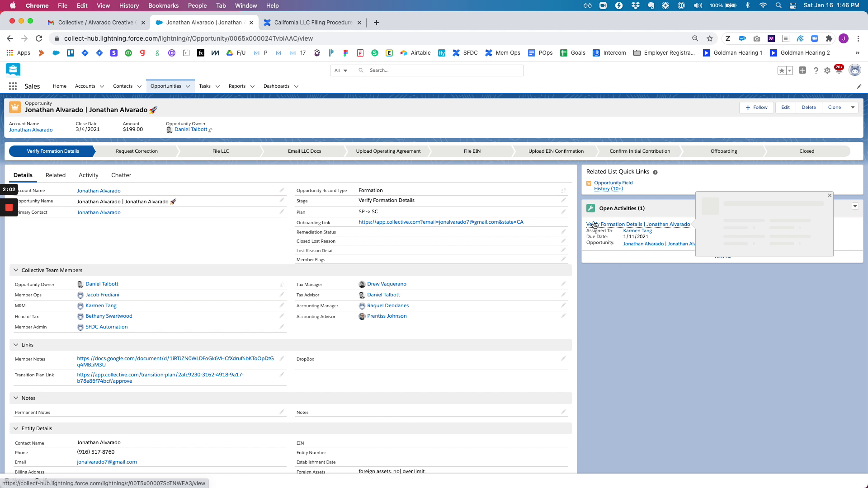Edit the Stage field pencil icon
Viewport: 868px width, 488px height.
click(x=563, y=200)
